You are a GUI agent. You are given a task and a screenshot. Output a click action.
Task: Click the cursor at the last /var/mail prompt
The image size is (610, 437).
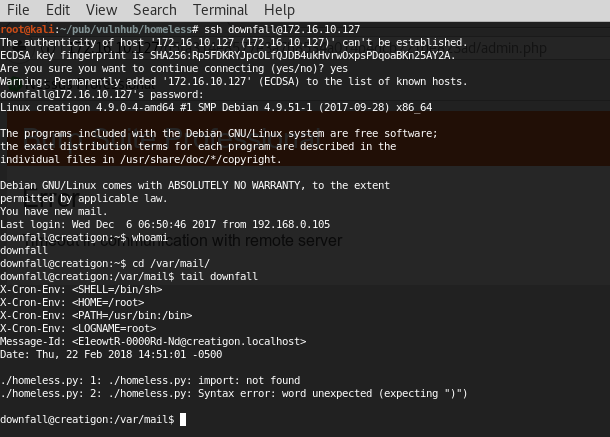(183, 419)
